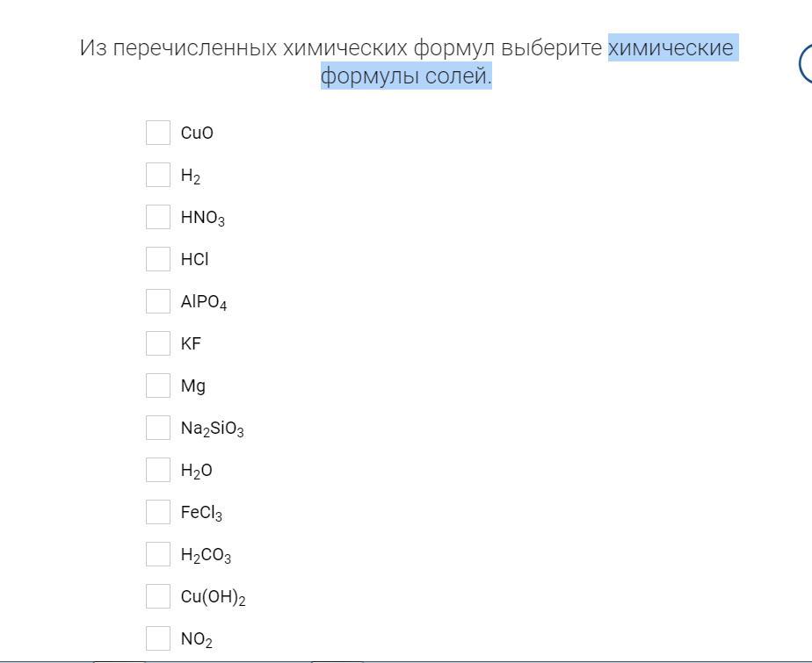Tick the Mg checkbox
This screenshot has width=812, height=663.
158,386
